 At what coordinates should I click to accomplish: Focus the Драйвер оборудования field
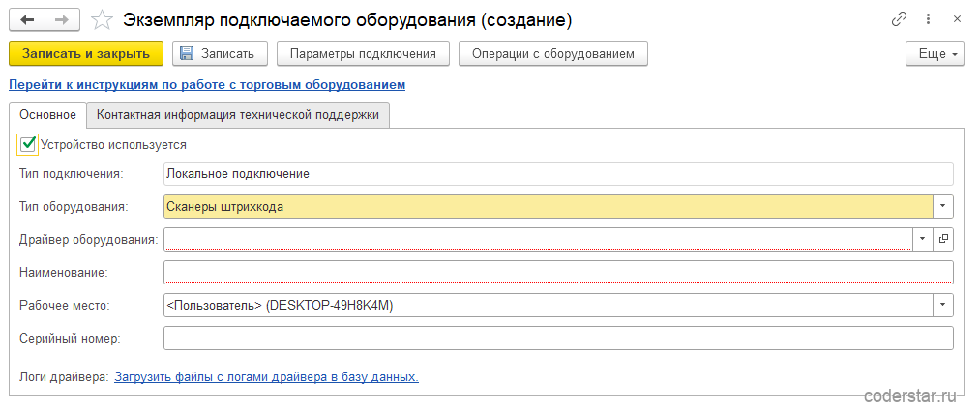[x=538, y=239]
